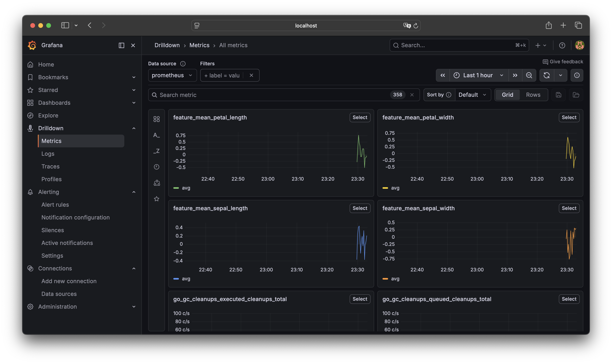Open the info circle button beside refresh
Viewport: 612px width, 364px height.
(577, 75)
